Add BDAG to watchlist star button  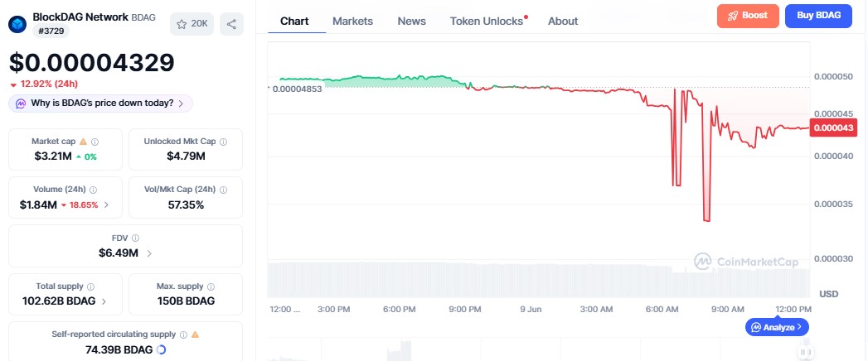(x=192, y=24)
